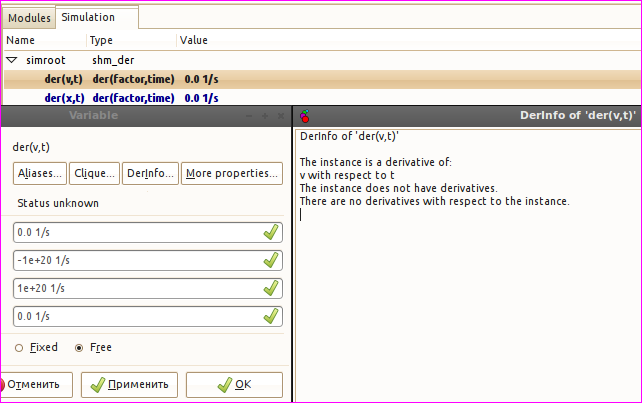This screenshot has height=403, width=642.
Task: Open the Simulation tab
Action: (87, 17)
